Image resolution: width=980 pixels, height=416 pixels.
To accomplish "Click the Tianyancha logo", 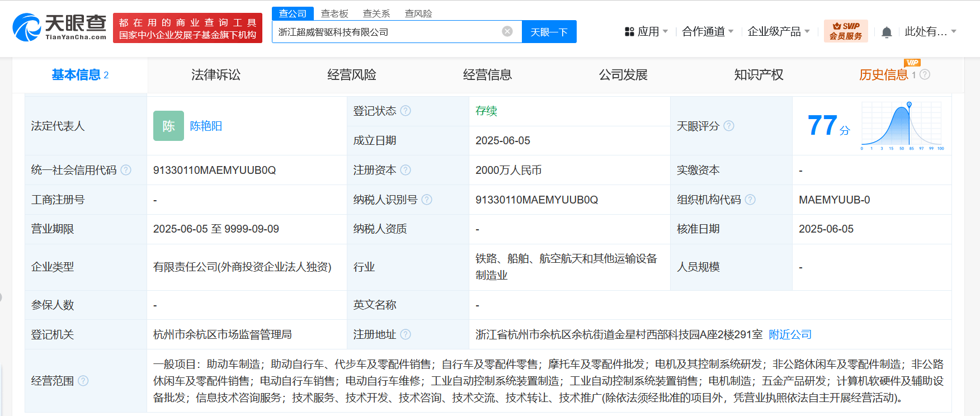I will (59, 27).
